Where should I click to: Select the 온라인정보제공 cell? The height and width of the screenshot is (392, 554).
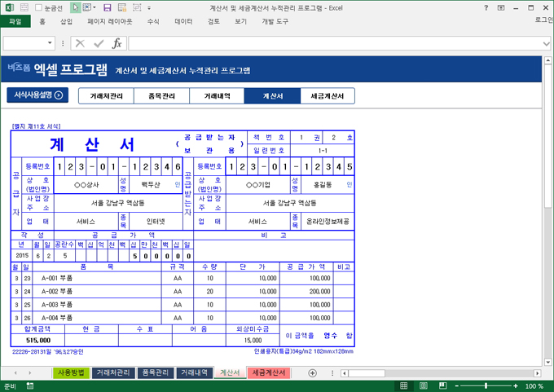coord(328,222)
